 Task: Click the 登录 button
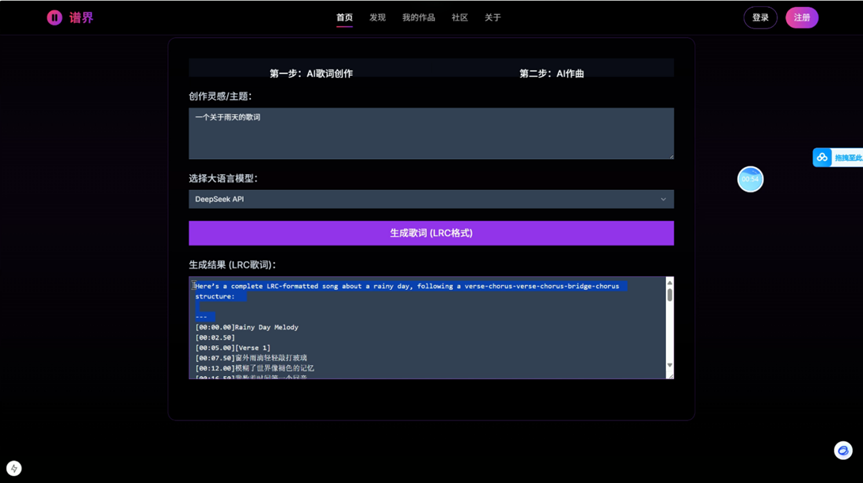(760, 18)
